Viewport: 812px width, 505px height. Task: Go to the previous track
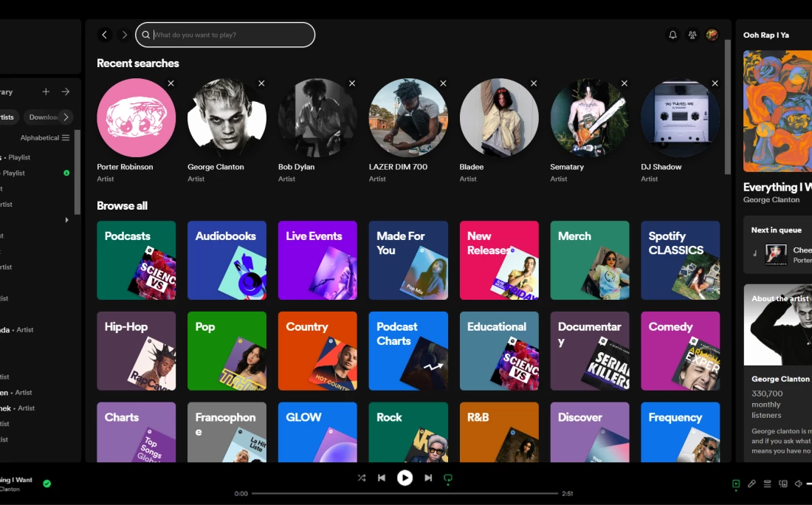tap(382, 478)
